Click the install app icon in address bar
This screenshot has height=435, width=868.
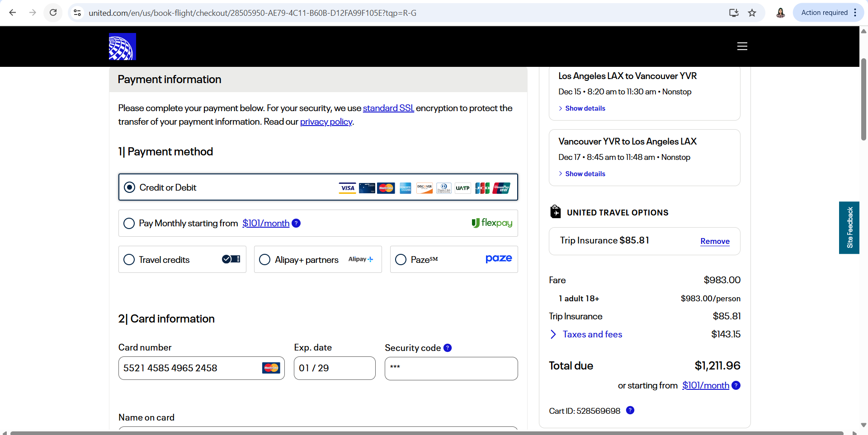click(734, 13)
